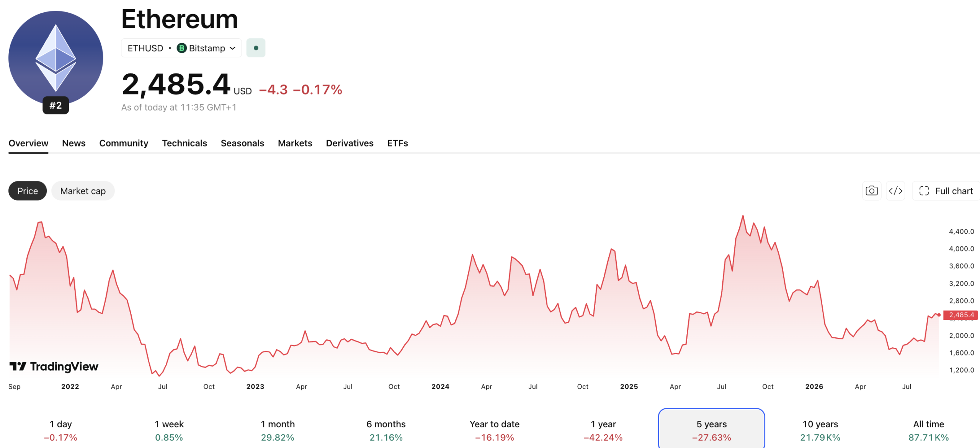Click the 2,485.4 current price label on axis
Image resolution: width=980 pixels, height=448 pixels.
(x=960, y=315)
